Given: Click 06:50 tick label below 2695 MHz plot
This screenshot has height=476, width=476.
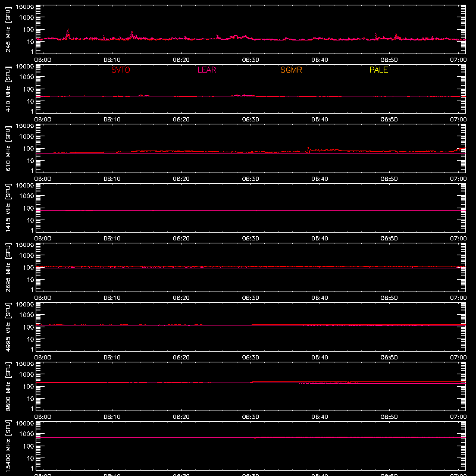Looking at the screenshot, I should click(x=389, y=298).
